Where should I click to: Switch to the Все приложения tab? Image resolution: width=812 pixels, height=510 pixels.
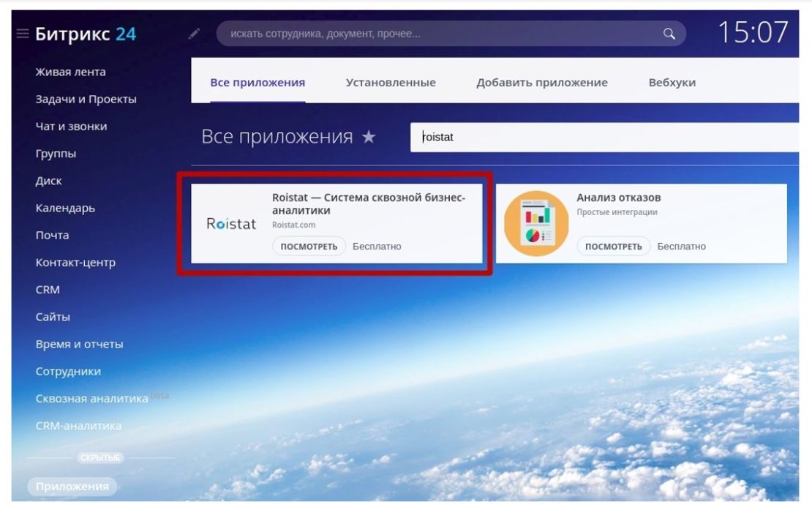click(x=257, y=83)
